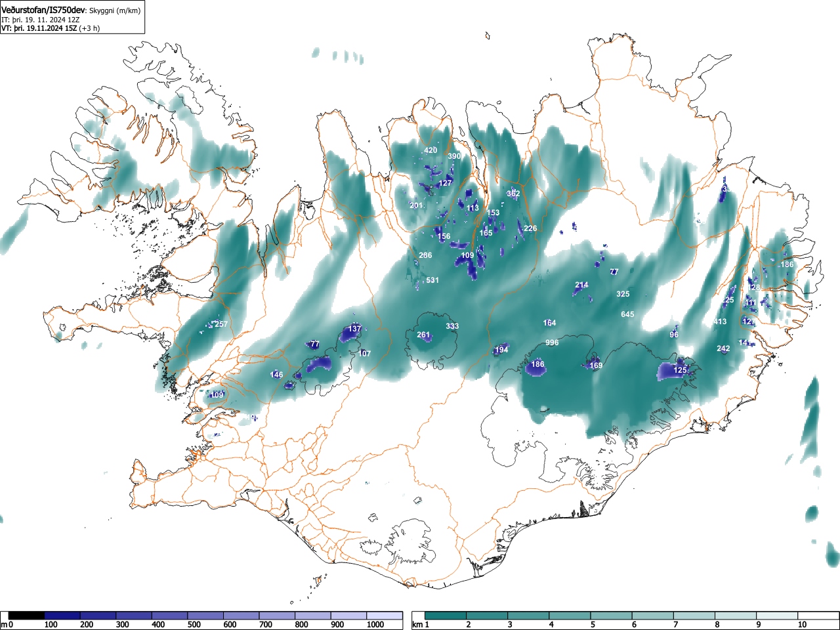Select the visibility value 128 in the east
The width and height of the screenshot is (840, 630).
(753, 287)
